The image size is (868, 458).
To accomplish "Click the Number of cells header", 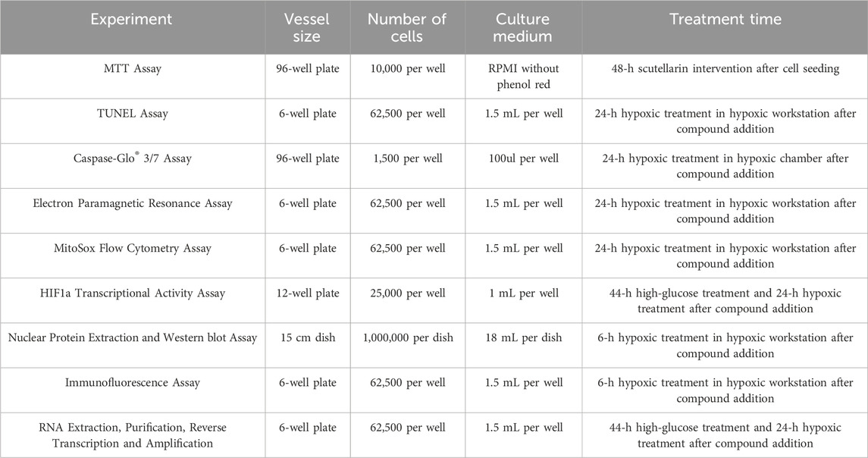I will pyautogui.click(x=407, y=27).
